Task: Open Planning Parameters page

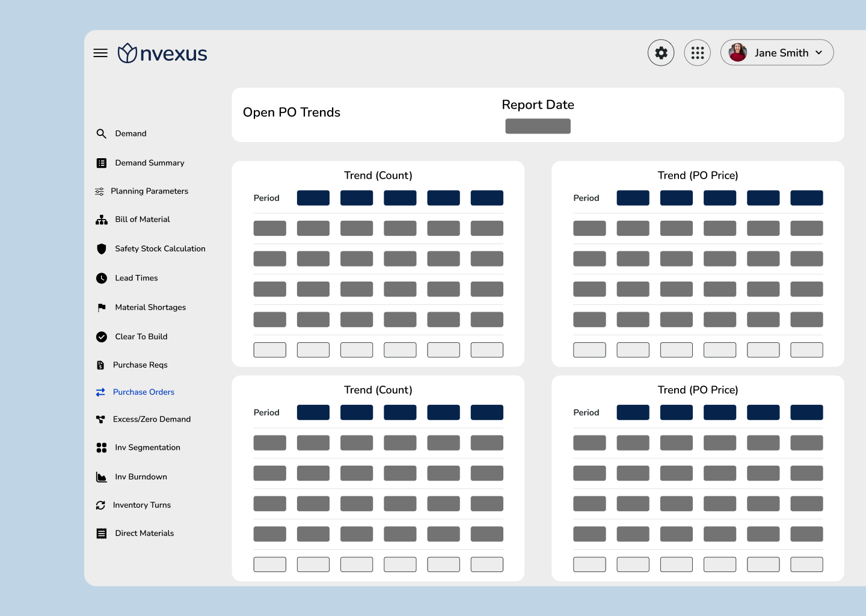Action: coord(149,191)
